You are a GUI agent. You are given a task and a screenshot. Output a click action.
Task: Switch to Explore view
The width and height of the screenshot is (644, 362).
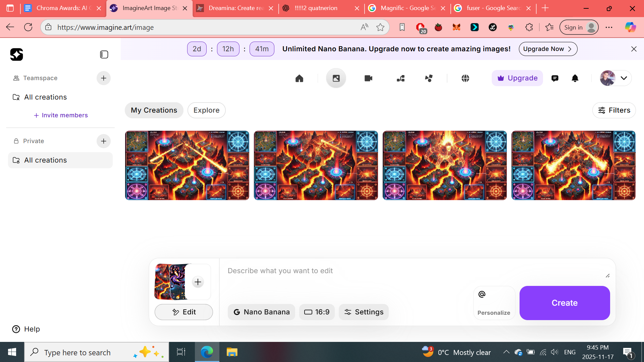click(206, 110)
